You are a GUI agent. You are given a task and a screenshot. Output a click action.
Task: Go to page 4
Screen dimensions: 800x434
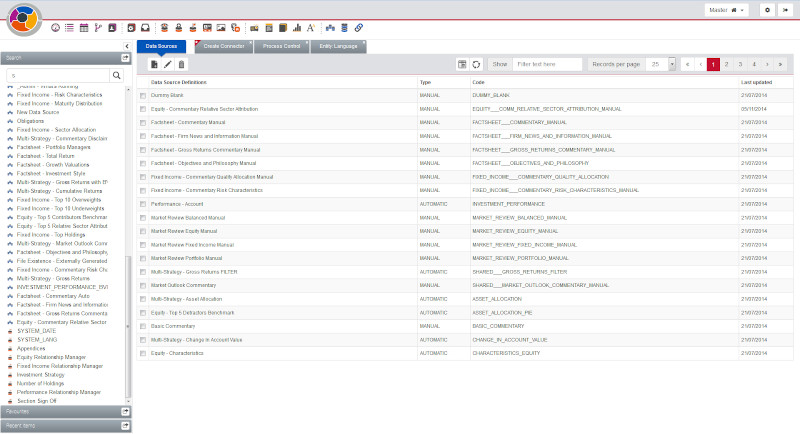pos(754,64)
